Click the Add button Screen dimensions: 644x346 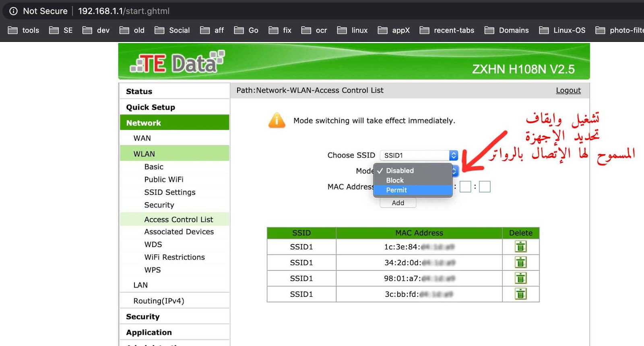coord(398,203)
